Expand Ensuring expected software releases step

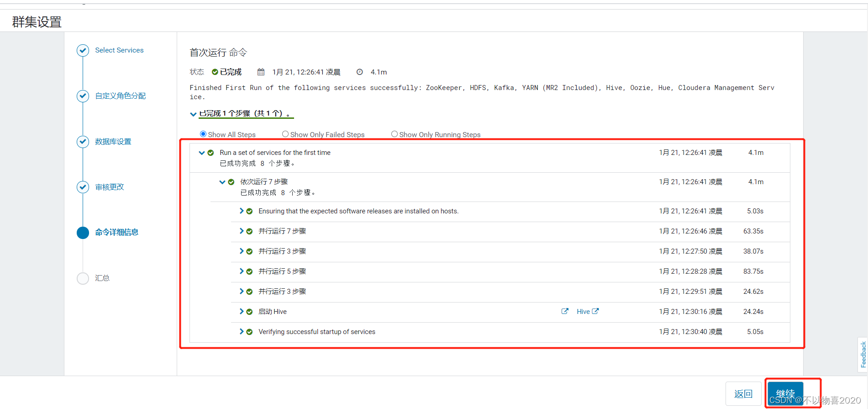tap(242, 211)
